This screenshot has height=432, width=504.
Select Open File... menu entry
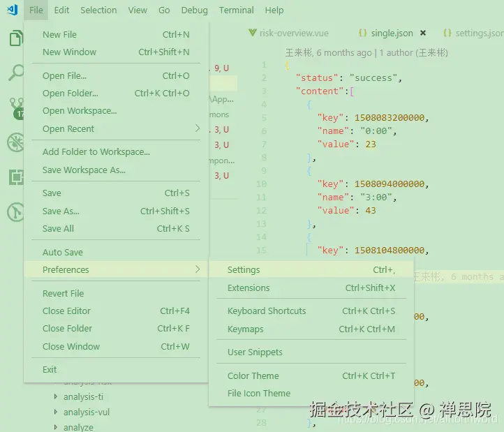pyautogui.click(x=116, y=75)
